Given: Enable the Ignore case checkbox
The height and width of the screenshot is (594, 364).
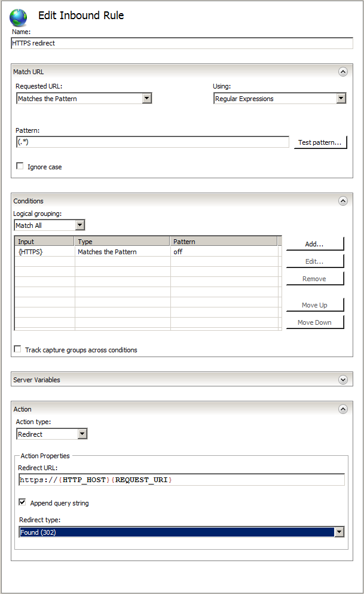Looking at the screenshot, I should 20,166.
